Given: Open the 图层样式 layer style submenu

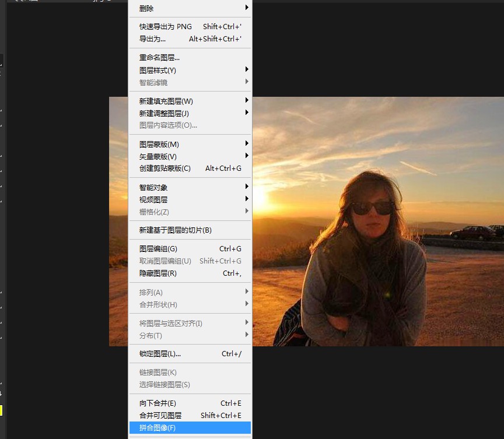Looking at the screenshot, I should pyautogui.click(x=175, y=70).
